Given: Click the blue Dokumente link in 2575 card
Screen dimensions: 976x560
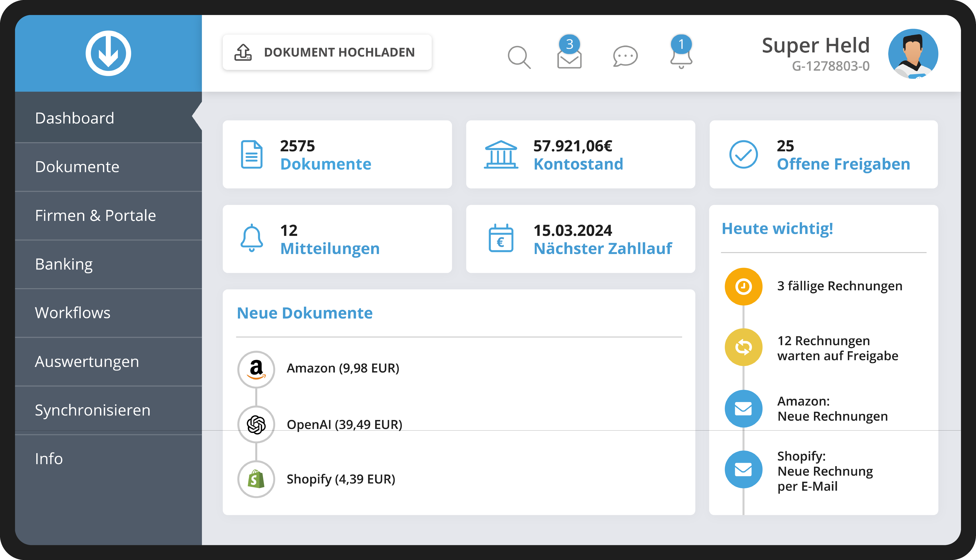Looking at the screenshot, I should point(325,164).
